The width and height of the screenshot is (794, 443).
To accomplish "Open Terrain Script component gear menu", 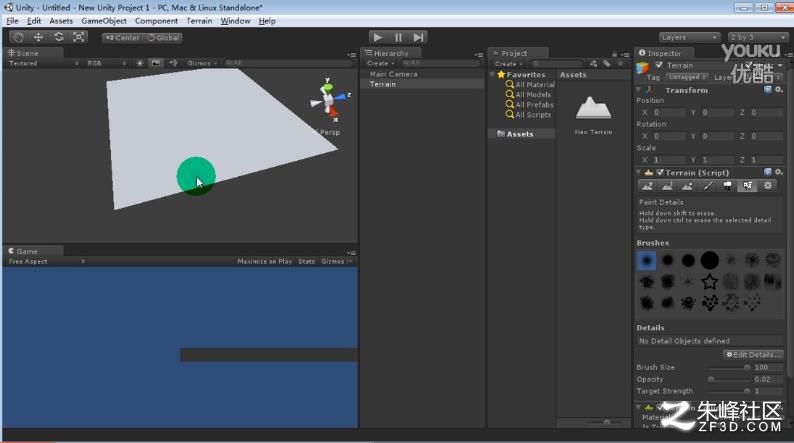I will point(779,172).
